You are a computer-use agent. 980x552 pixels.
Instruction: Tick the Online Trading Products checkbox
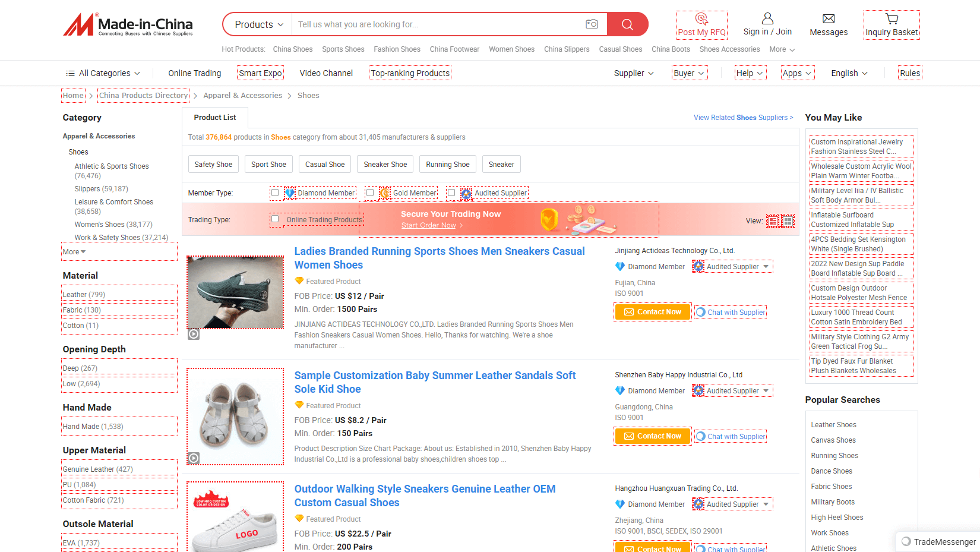[x=275, y=219]
